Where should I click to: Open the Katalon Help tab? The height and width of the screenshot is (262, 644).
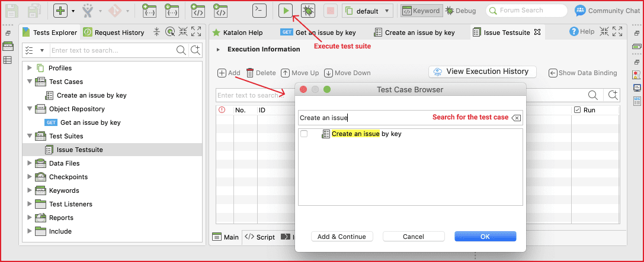click(x=238, y=33)
